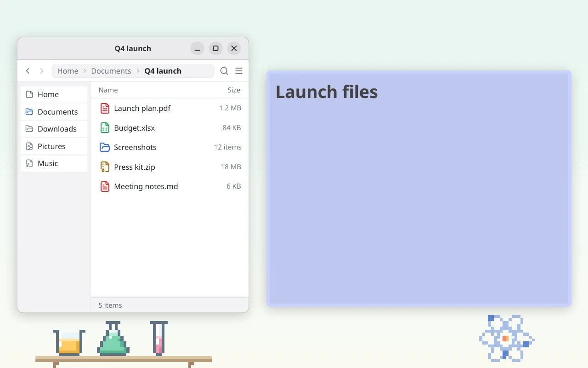Maximize the Q4 launch window
Image resolution: width=588 pixels, height=368 pixels.
pos(215,48)
